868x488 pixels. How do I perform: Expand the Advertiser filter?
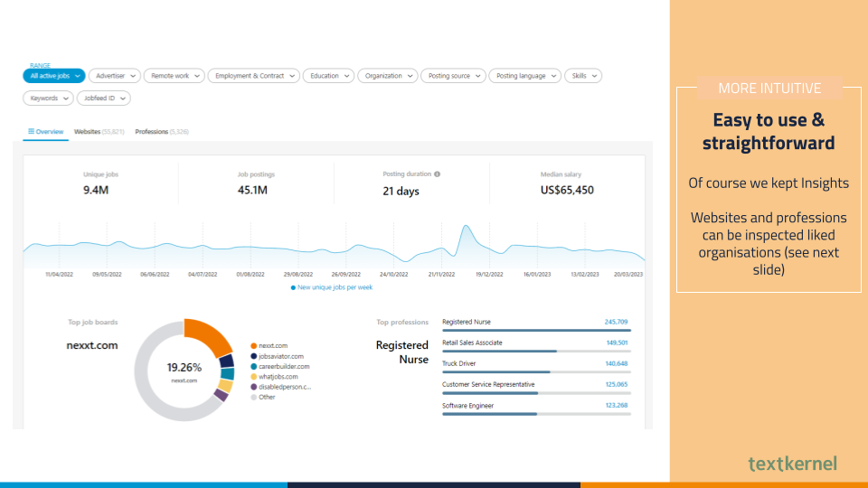tap(116, 76)
